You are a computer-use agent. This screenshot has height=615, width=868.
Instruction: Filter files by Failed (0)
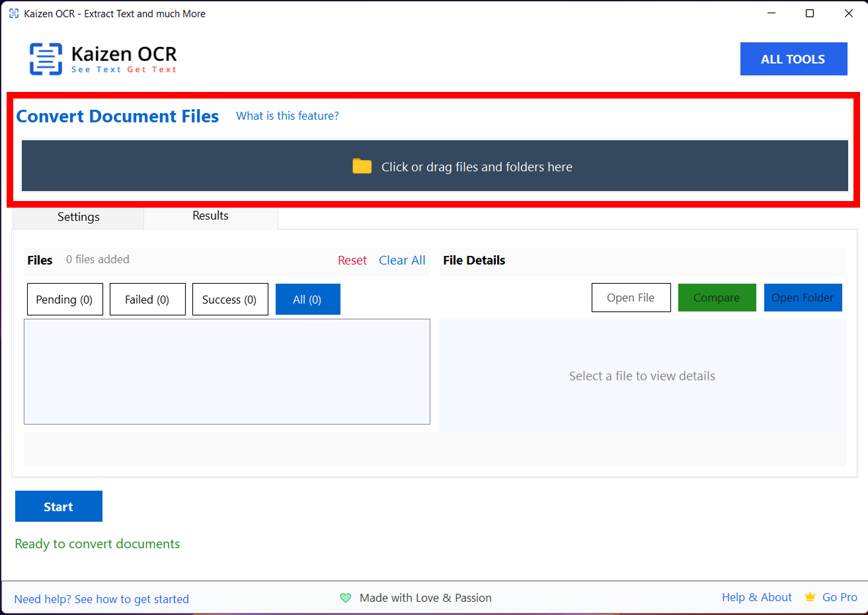coord(147,300)
